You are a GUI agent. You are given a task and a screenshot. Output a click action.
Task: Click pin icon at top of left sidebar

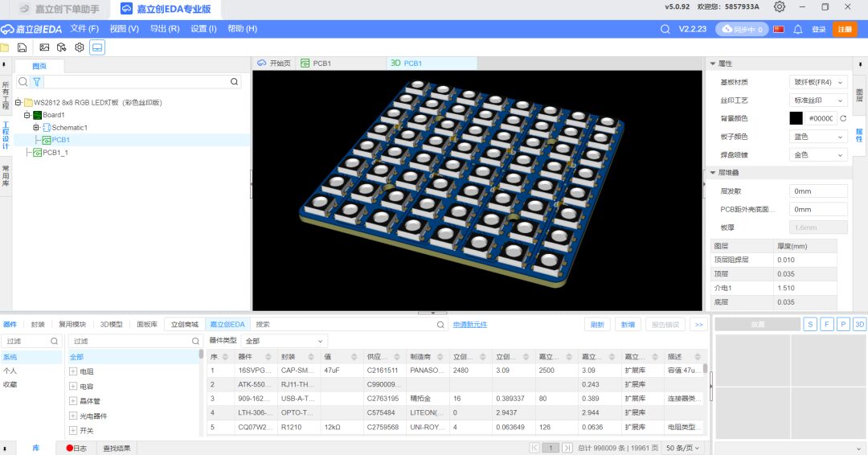(x=4, y=65)
